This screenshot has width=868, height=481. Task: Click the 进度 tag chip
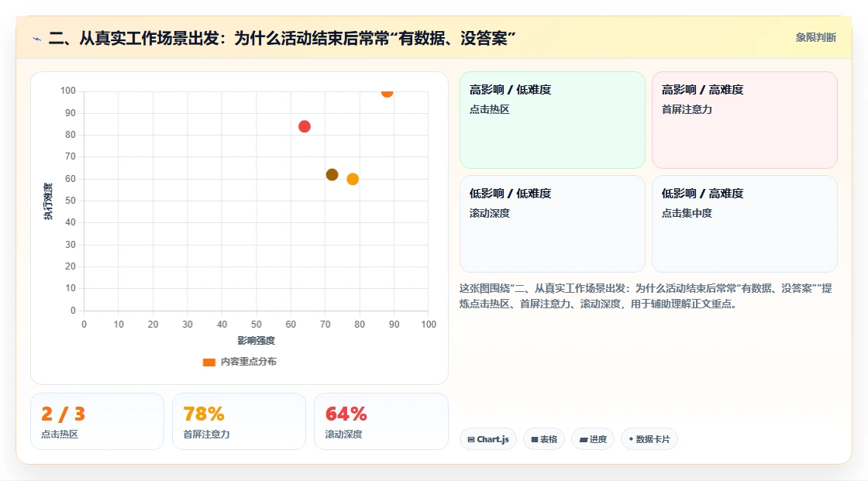coord(593,439)
